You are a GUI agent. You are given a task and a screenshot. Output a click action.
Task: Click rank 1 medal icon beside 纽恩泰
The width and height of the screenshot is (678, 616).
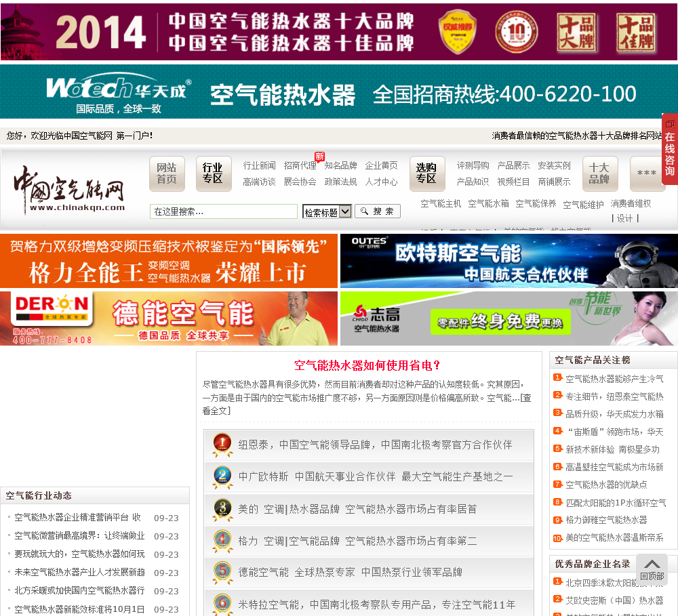222,445
